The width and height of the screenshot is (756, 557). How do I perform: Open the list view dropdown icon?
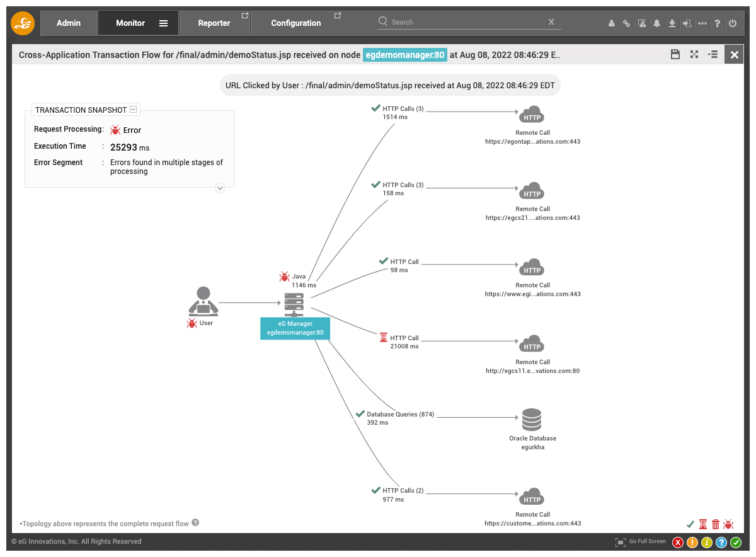(713, 54)
